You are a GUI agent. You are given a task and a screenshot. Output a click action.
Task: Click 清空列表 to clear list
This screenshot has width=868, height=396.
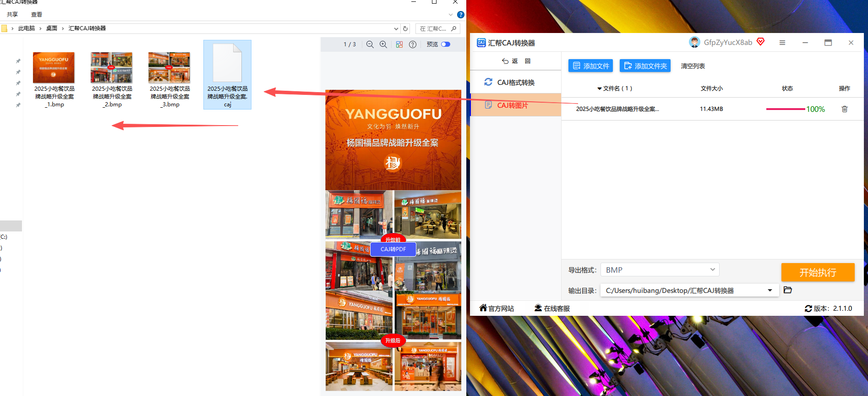[693, 66]
